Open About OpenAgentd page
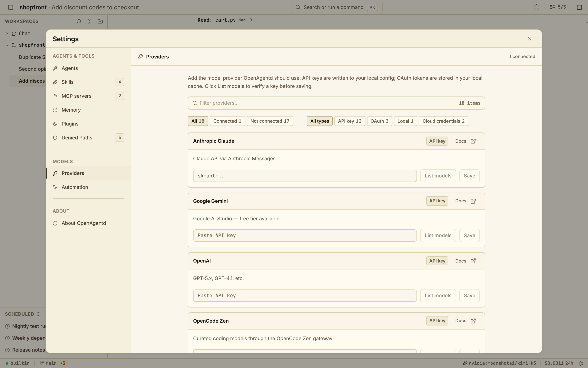Image resolution: width=588 pixels, height=368 pixels. click(x=88, y=223)
